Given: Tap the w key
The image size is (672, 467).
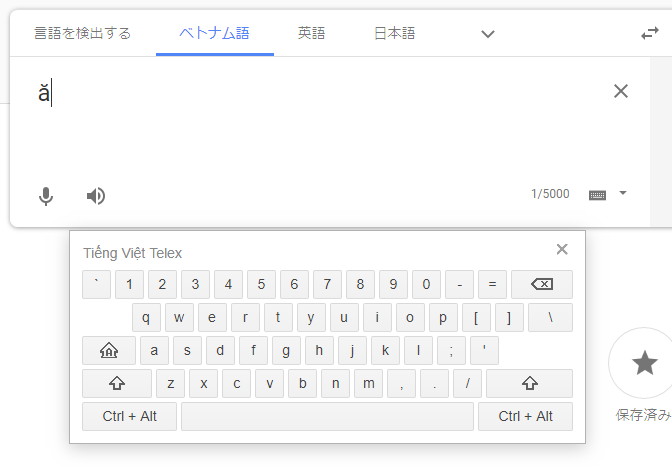Looking at the screenshot, I should (179, 317).
